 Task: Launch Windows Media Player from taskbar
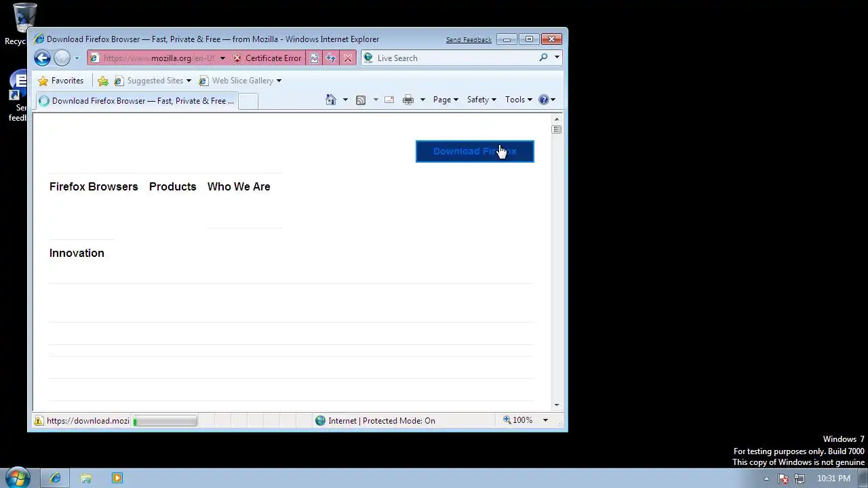(117, 478)
